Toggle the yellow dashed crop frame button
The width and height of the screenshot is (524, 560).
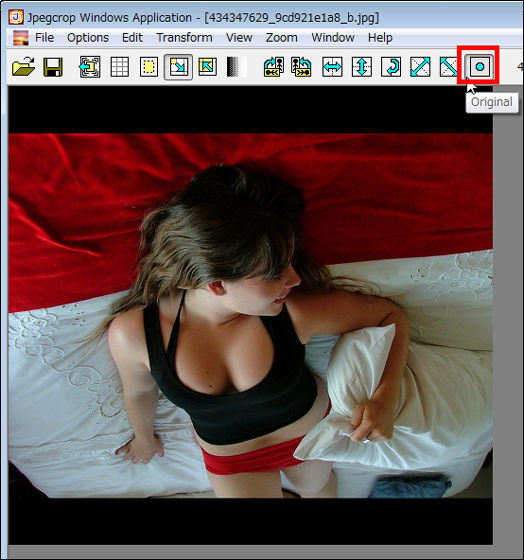coord(149,67)
